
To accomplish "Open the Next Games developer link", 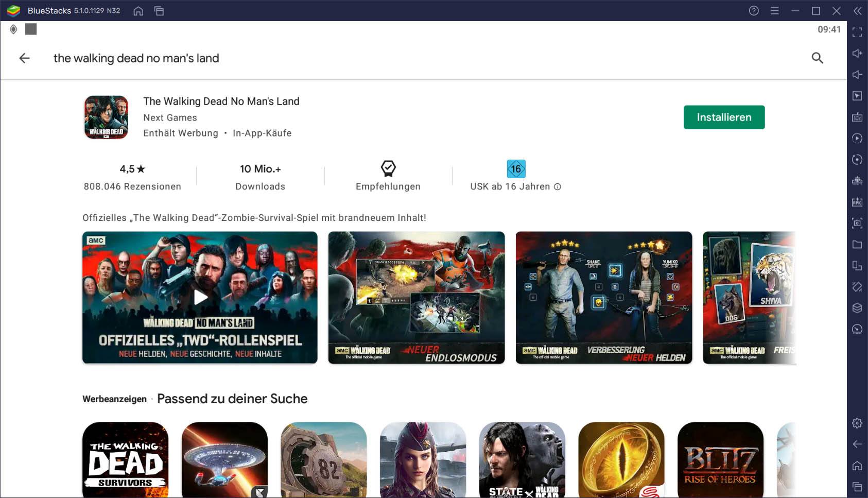I will point(170,117).
